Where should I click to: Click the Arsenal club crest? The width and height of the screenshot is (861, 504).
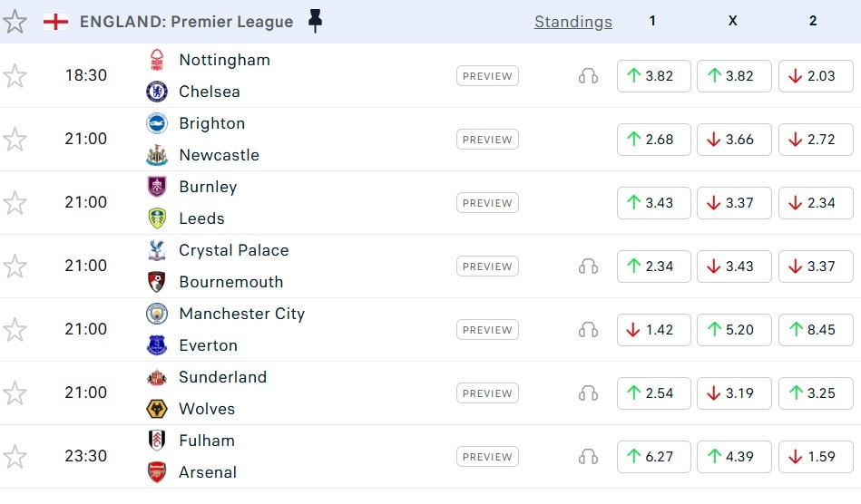pos(157,472)
